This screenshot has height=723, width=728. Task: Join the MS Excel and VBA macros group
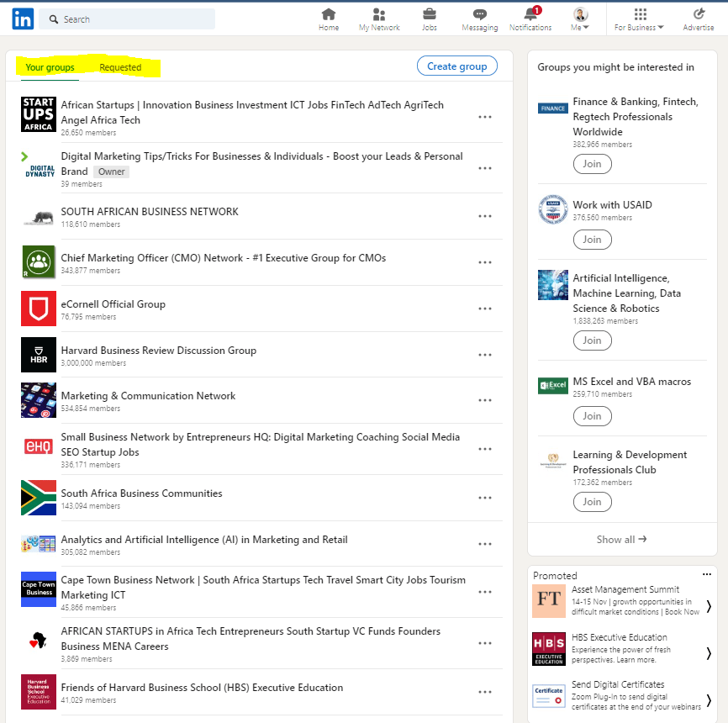592,415
